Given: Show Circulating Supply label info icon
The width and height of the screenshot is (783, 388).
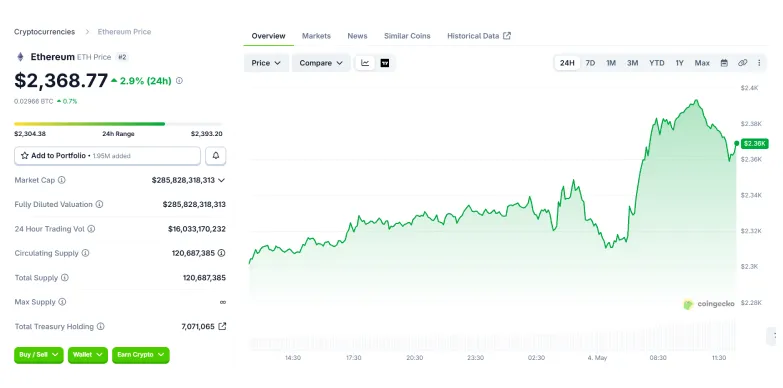Looking at the screenshot, I should tap(85, 253).
